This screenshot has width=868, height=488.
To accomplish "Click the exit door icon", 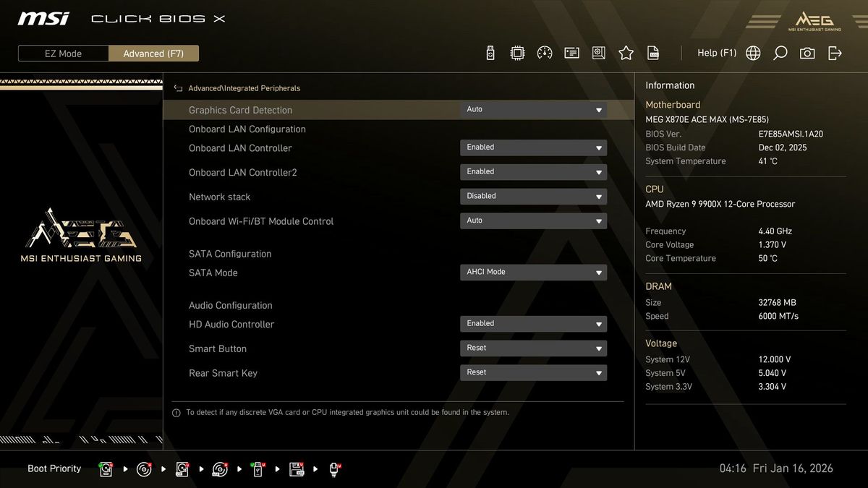I will 835,53.
